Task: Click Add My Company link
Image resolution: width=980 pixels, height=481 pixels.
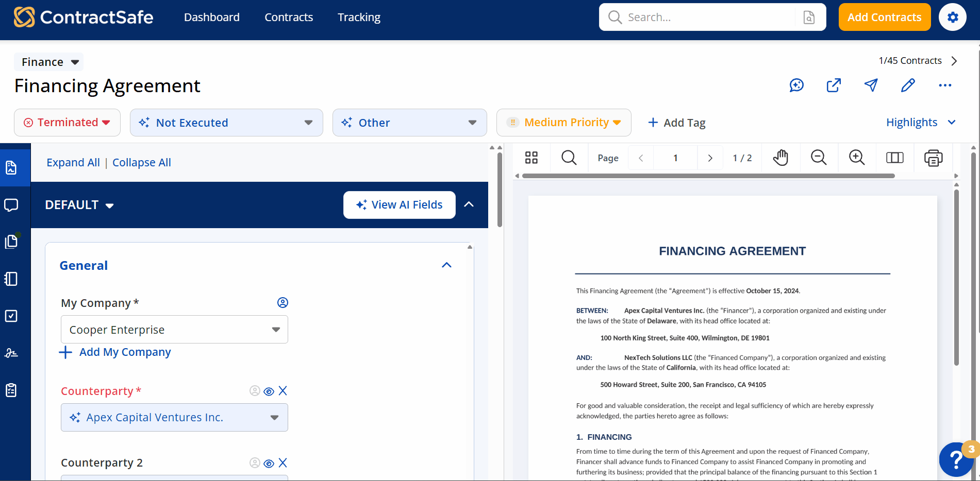Action: (115, 352)
